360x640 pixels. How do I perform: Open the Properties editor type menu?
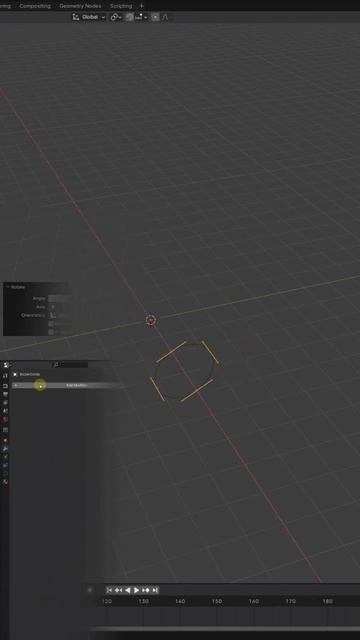(x=6, y=365)
